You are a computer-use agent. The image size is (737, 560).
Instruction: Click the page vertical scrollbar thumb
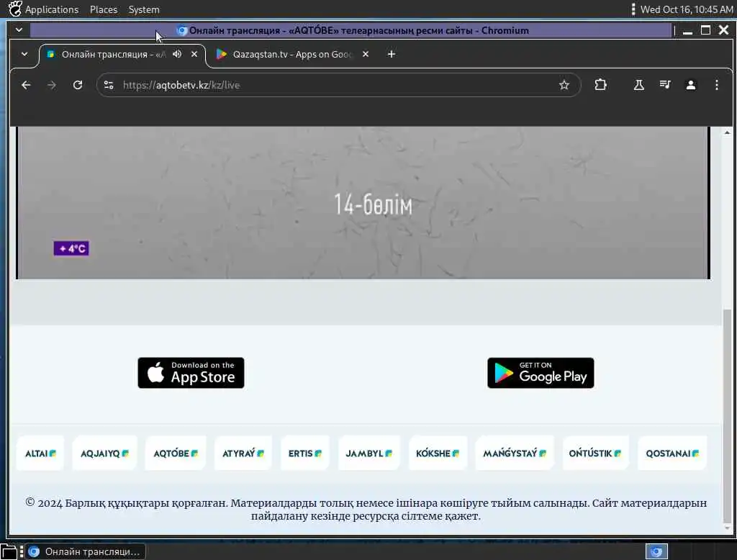[727, 415]
